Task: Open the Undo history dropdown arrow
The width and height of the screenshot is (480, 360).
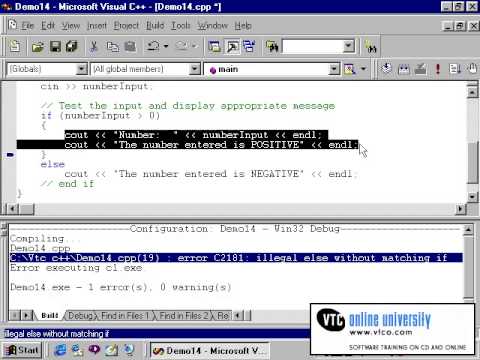Action: tap(166, 46)
